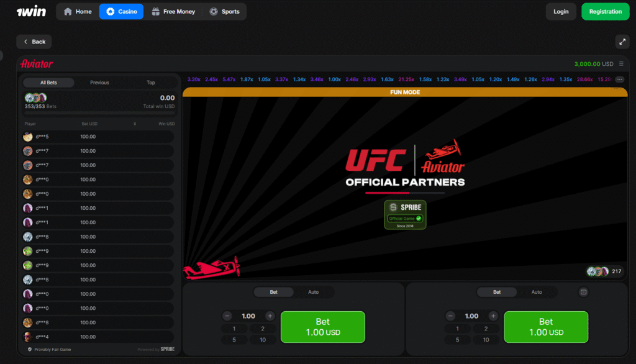Increase right bet with plus icon

(493, 316)
